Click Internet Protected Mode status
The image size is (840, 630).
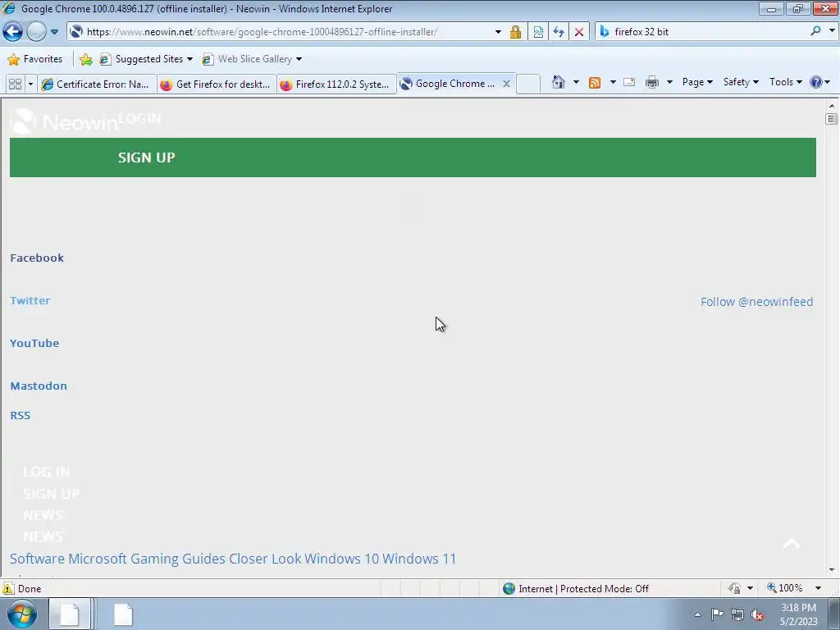tap(576, 589)
